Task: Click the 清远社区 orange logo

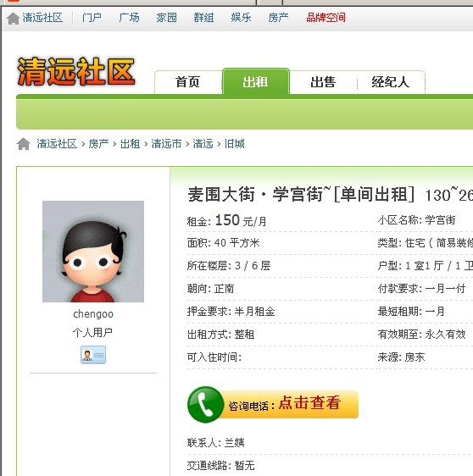Action: coord(76,72)
